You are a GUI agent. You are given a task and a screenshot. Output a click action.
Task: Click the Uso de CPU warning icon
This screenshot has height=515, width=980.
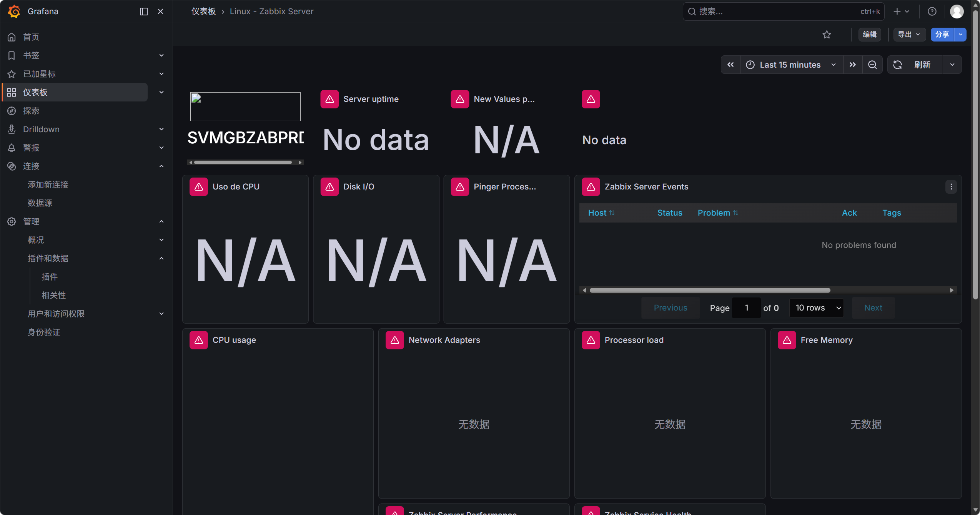tap(199, 187)
